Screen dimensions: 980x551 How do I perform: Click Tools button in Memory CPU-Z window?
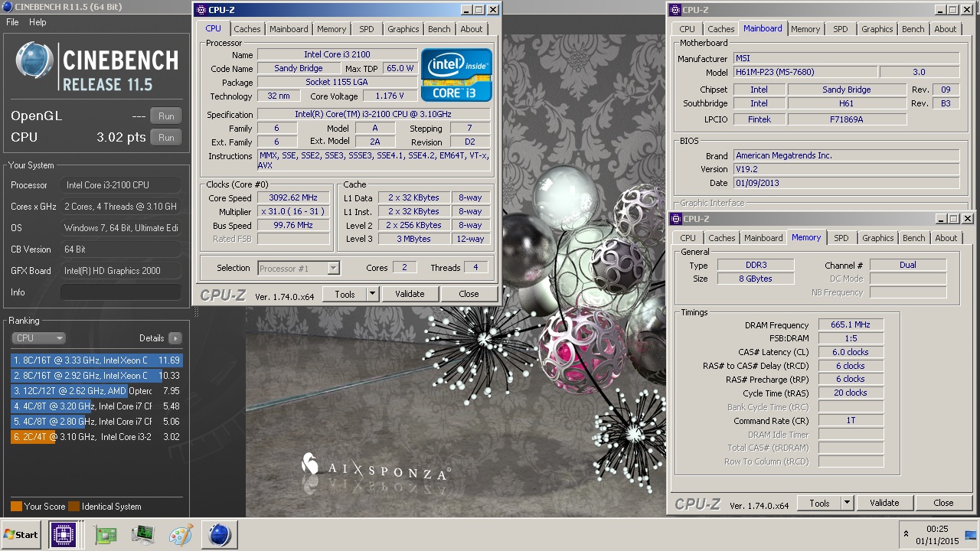pyautogui.click(x=819, y=503)
